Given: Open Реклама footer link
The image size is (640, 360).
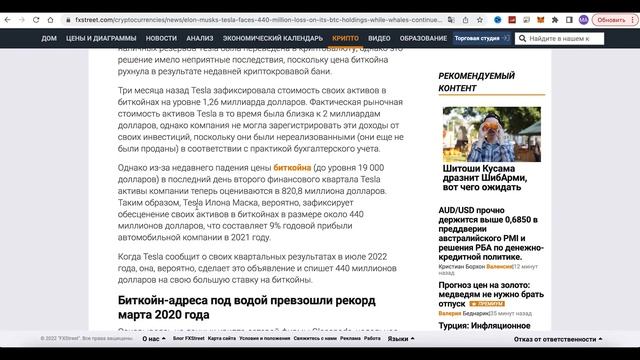Looking at the screenshot, I should [x=350, y=338].
